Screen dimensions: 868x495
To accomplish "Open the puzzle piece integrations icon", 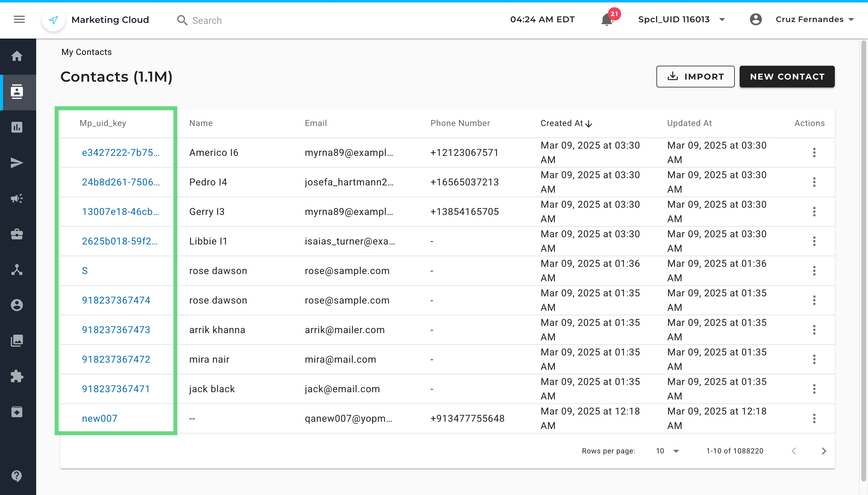I will point(17,376).
